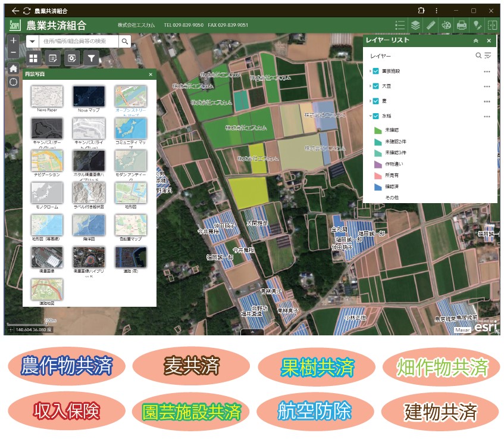Select the モノクローム basemap thumbnail
This screenshot has width=504, height=439.
(x=47, y=194)
